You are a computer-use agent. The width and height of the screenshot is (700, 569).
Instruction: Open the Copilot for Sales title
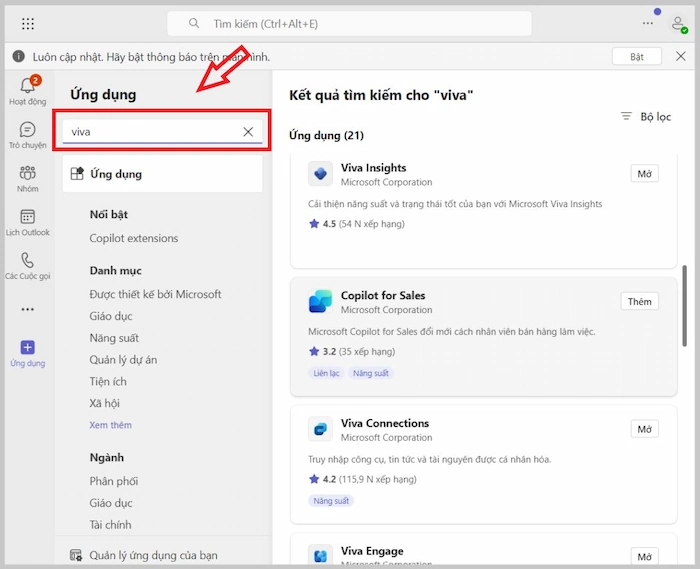click(x=383, y=295)
